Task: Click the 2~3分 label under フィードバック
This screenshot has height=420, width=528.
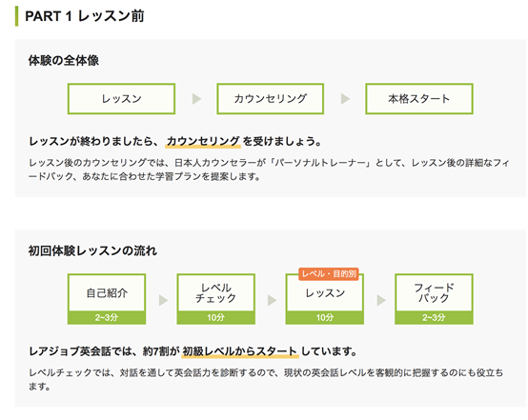Action: click(434, 317)
